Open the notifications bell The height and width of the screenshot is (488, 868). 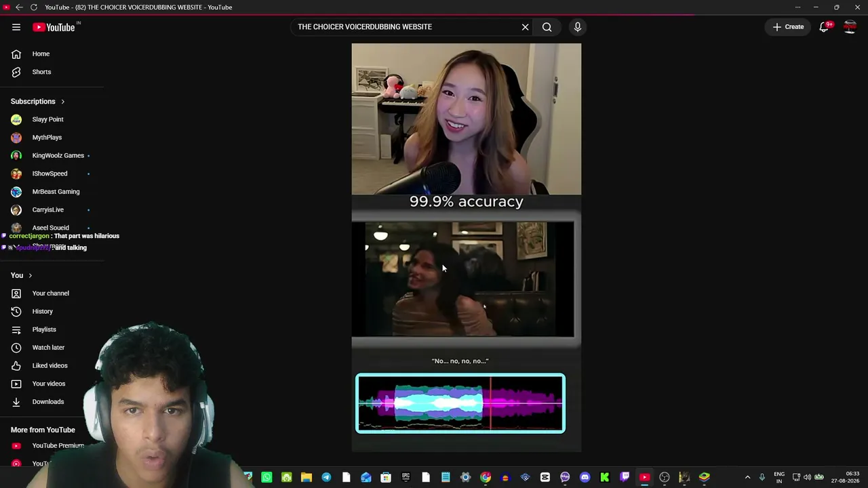[x=824, y=27]
